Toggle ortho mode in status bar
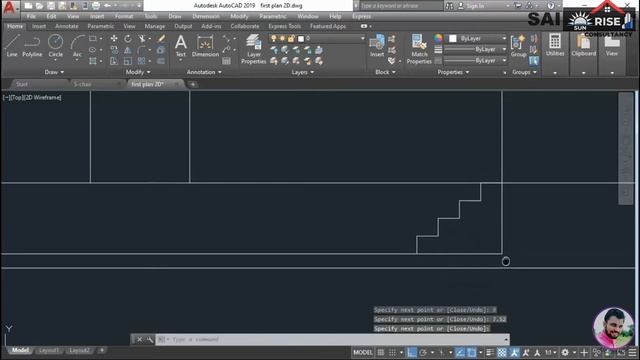 point(412,352)
